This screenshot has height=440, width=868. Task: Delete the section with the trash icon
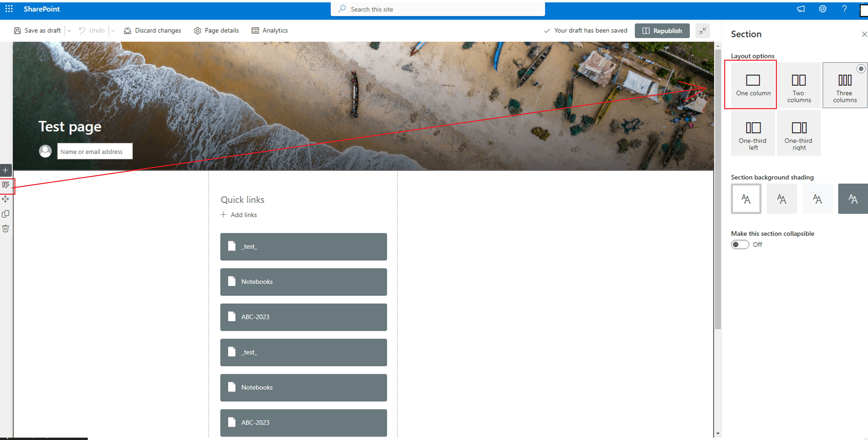tap(6, 229)
